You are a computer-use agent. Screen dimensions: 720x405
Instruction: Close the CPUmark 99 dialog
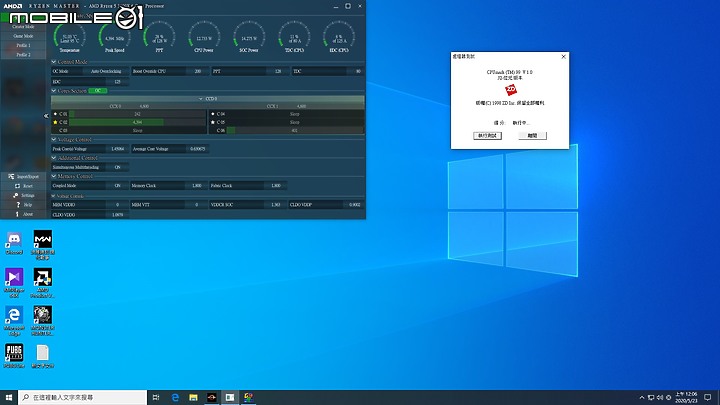(563, 56)
